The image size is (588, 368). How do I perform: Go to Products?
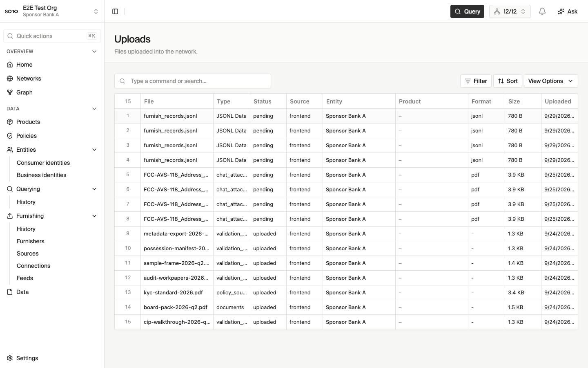52,122
